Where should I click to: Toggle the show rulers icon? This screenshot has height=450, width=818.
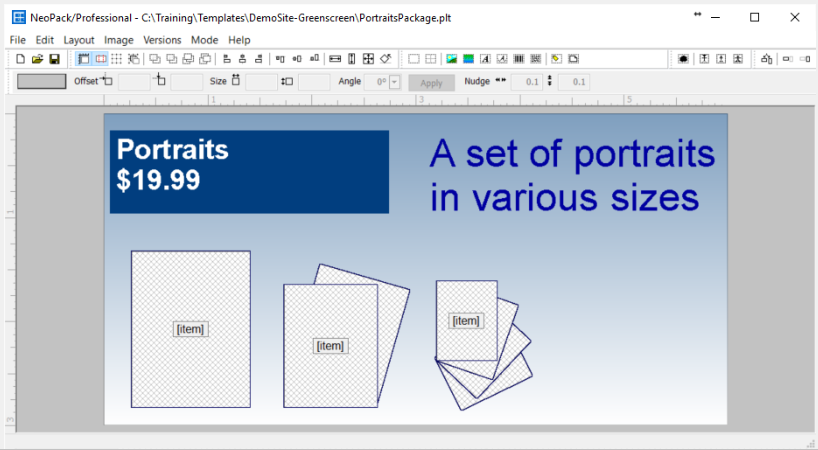83,59
